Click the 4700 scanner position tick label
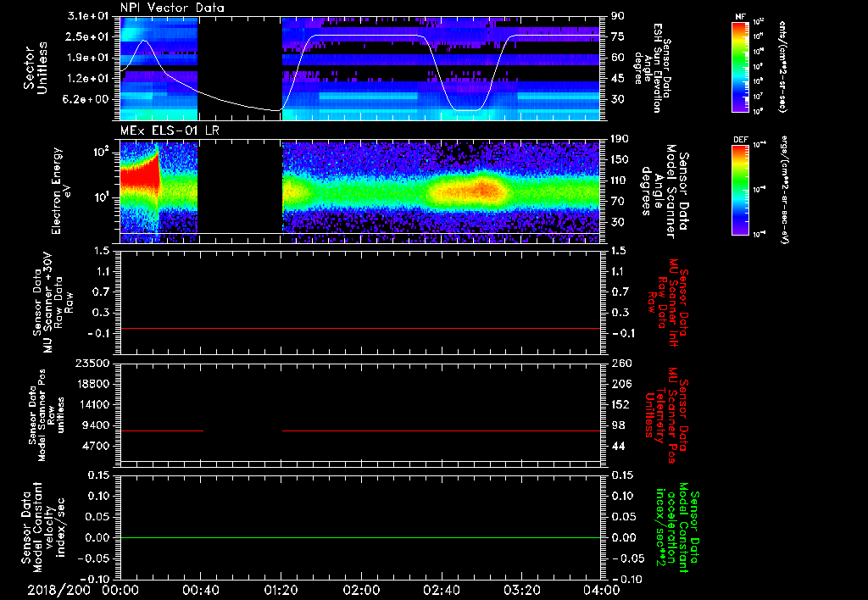Image resolution: width=868 pixels, height=600 pixels. point(95,446)
